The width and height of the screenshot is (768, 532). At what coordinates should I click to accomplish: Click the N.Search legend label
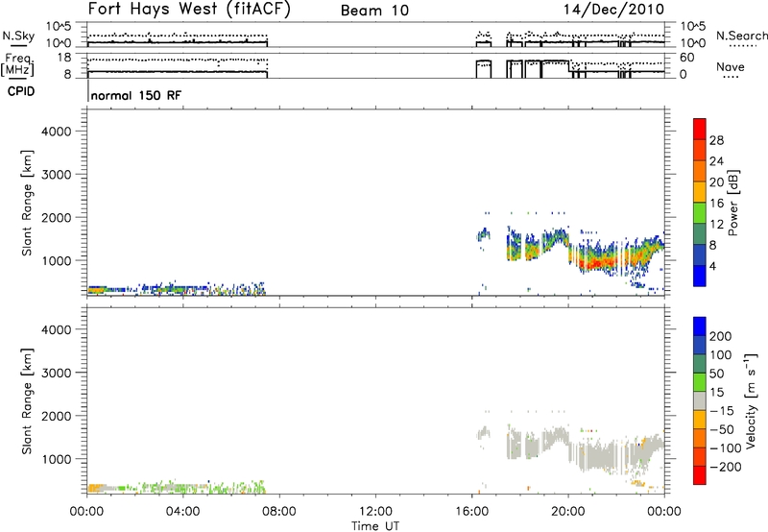(741, 36)
